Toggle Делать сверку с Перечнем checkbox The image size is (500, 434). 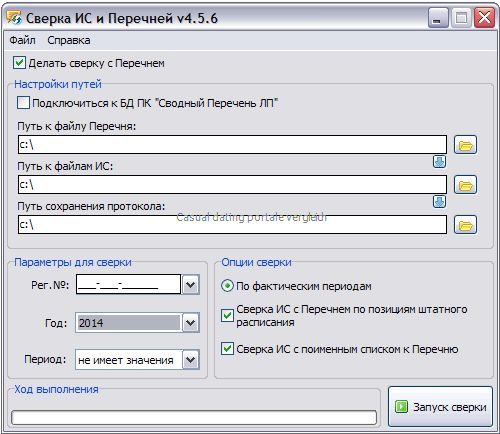(x=19, y=63)
